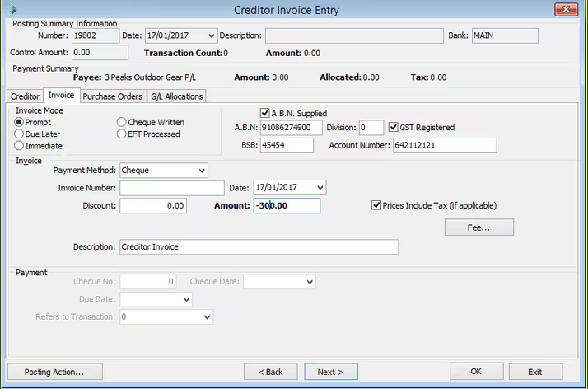Switch to the Purchase Orders tab
The height and width of the screenshot is (389, 588).
click(113, 96)
